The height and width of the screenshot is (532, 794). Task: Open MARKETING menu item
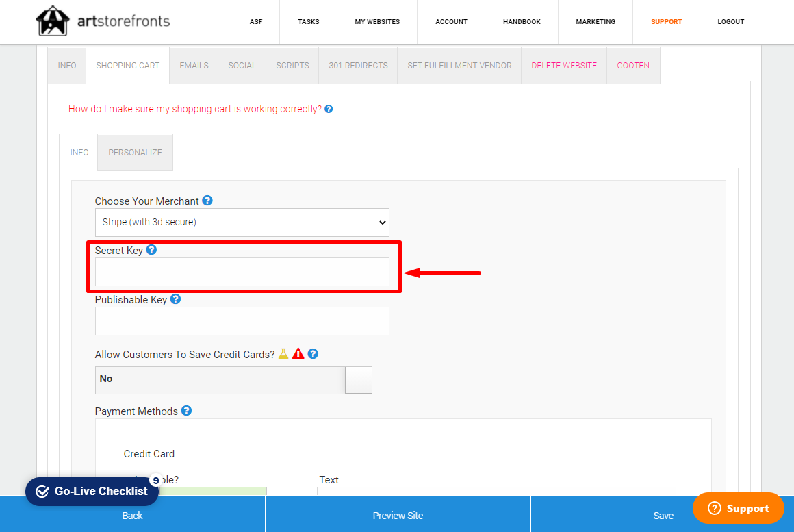pyautogui.click(x=595, y=22)
